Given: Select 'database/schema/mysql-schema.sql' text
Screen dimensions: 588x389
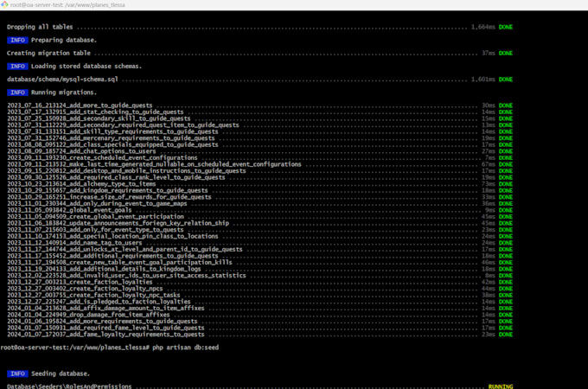Looking at the screenshot, I should 62,80.
